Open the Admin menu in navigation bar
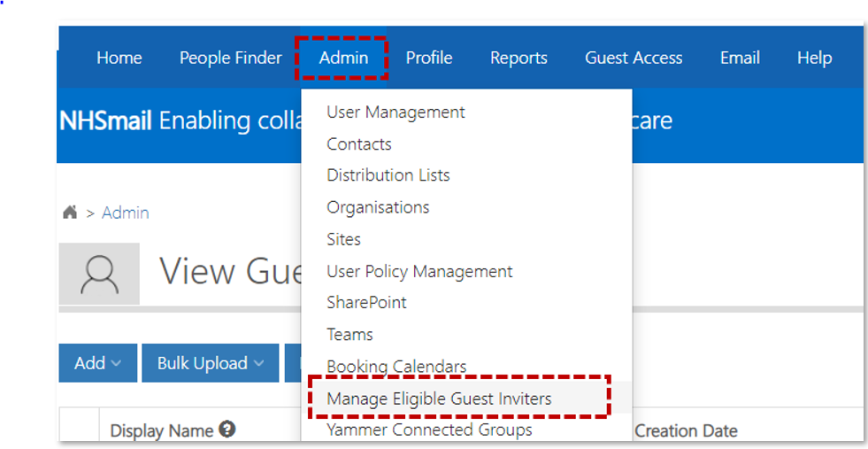 coord(343,58)
